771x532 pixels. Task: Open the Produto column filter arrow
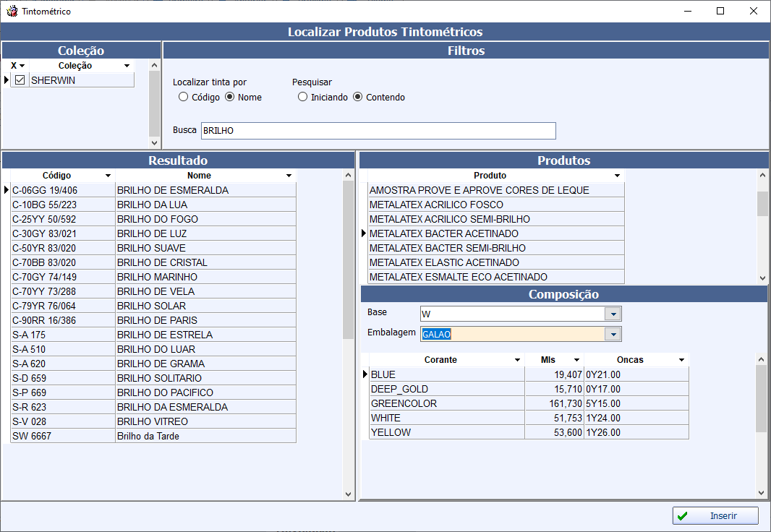pyautogui.click(x=617, y=176)
